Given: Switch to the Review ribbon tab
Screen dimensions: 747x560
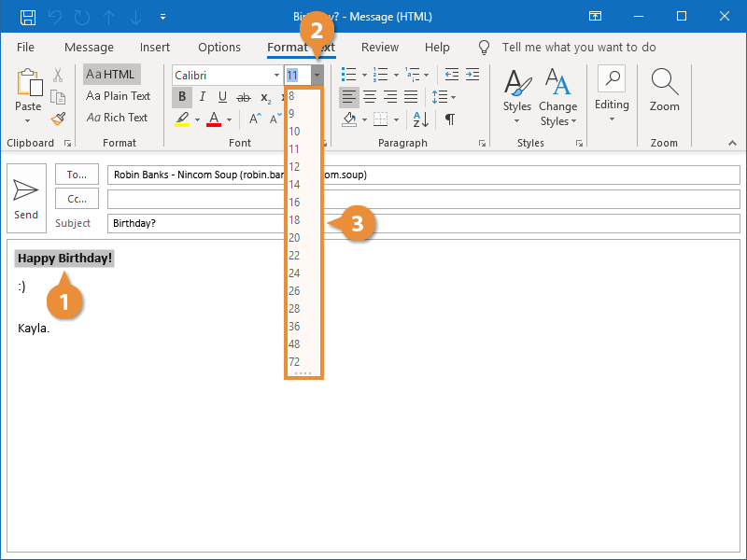Looking at the screenshot, I should (379, 47).
